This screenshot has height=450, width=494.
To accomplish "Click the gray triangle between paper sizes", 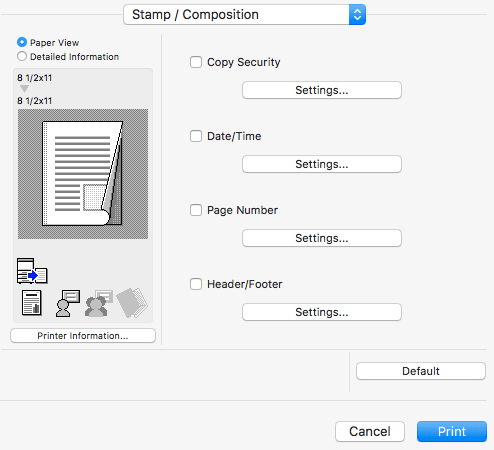I will 24,89.
